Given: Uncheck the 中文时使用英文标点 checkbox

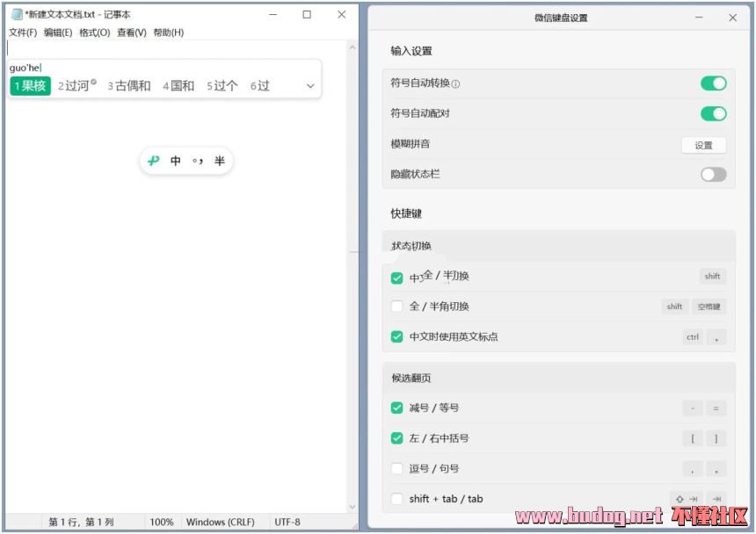Looking at the screenshot, I should 397,336.
